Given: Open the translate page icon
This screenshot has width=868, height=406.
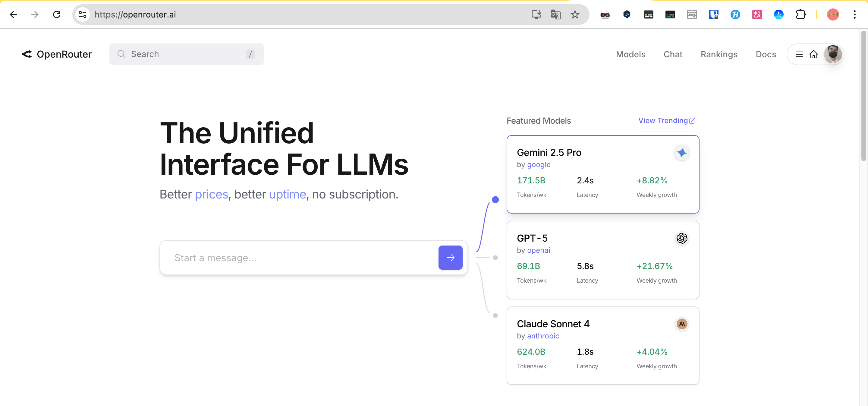Looking at the screenshot, I should 555,14.
